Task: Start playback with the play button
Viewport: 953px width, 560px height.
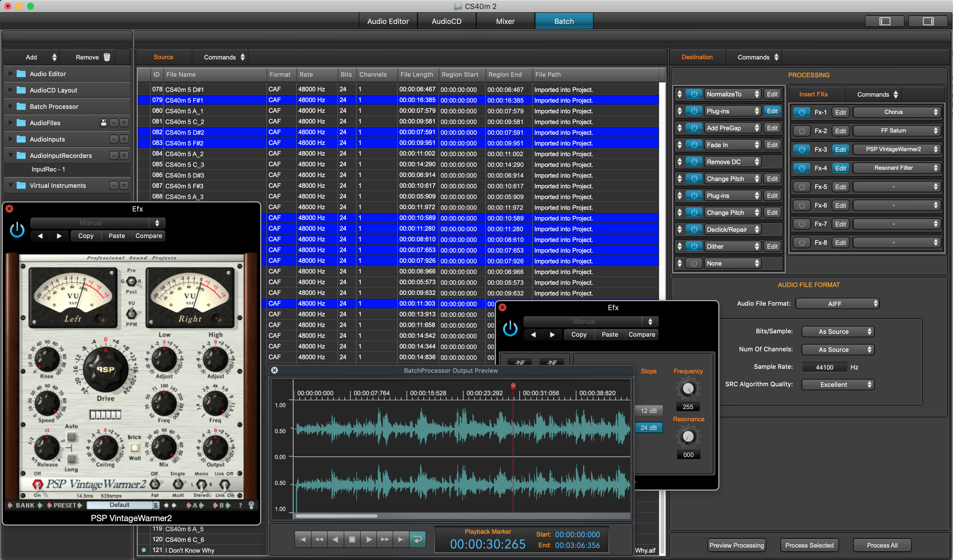Action: [x=368, y=540]
